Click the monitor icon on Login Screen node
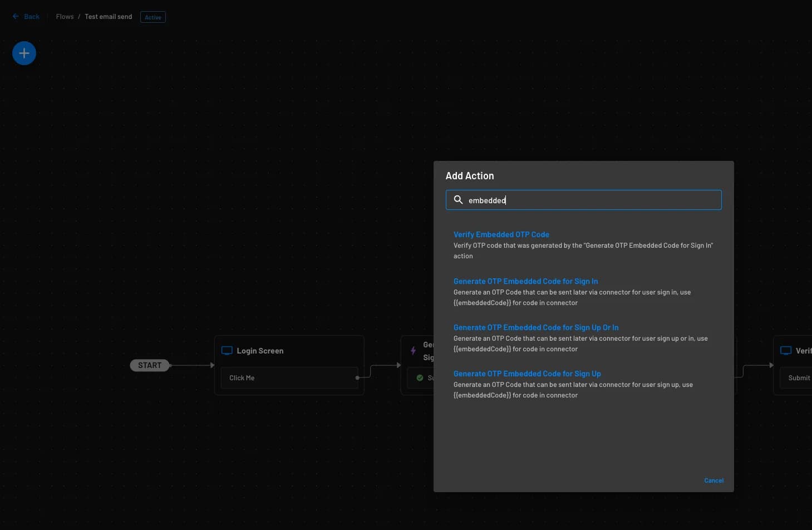The height and width of the screenshot is (530, 812). coord(227,351)
